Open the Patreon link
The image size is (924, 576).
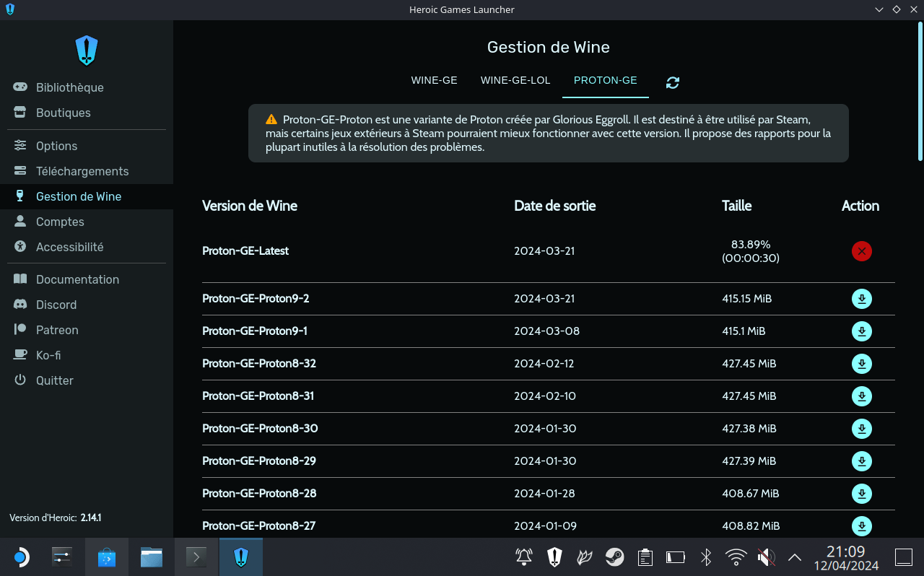point(87,330)
